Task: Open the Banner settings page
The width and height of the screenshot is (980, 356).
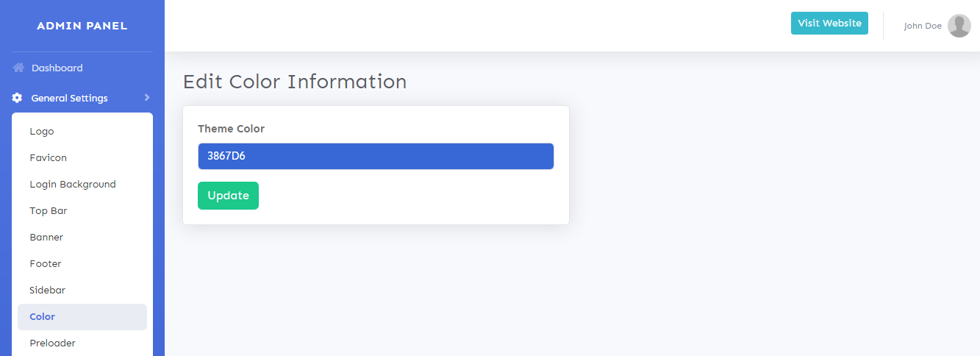Action: tap(46, 237)
